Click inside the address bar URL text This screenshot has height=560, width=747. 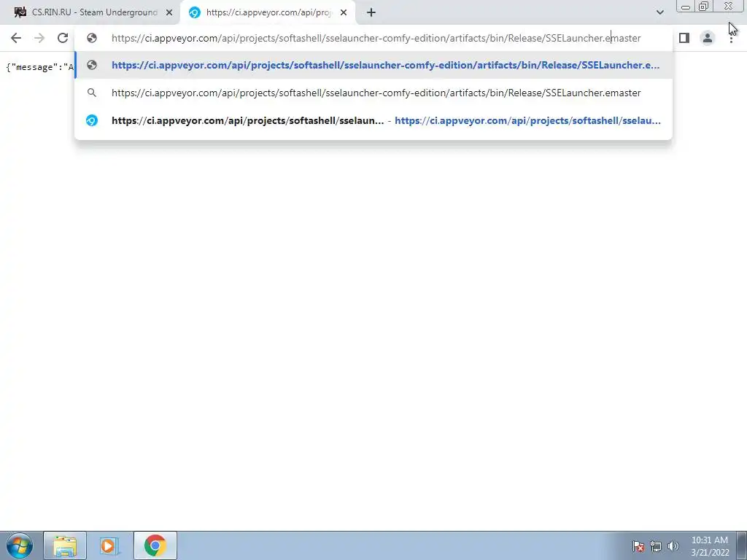376,38
